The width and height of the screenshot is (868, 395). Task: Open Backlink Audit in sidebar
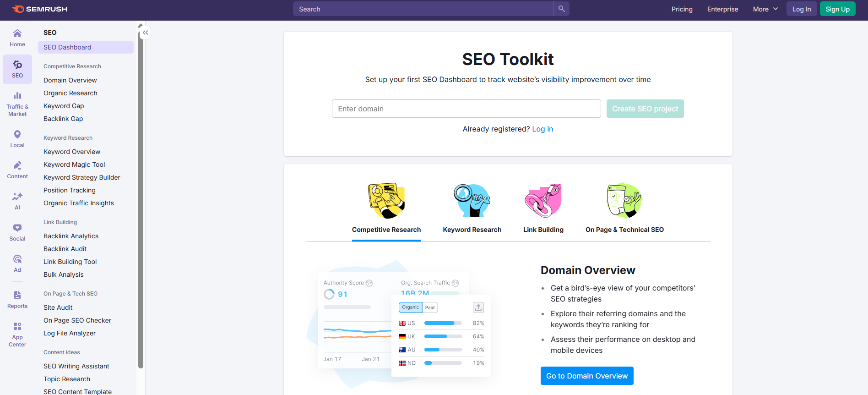pos(65,249)
